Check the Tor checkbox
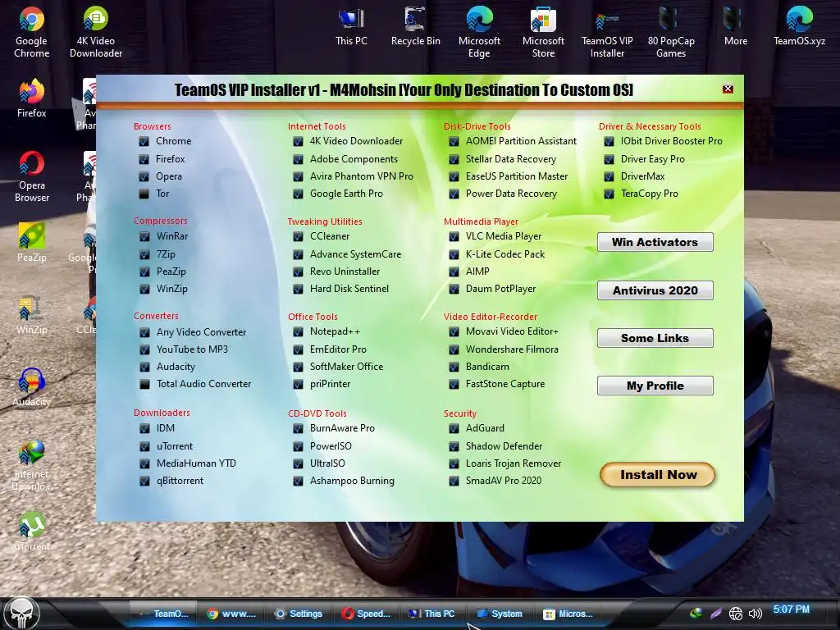840x630 pixels. coord(144,194)
